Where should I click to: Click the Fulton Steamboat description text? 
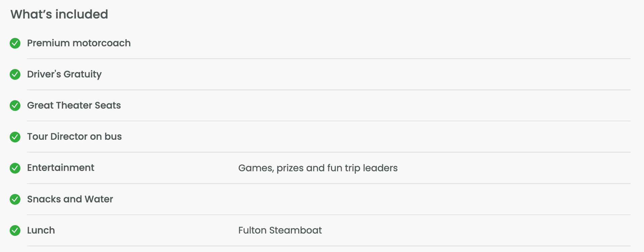280,230
